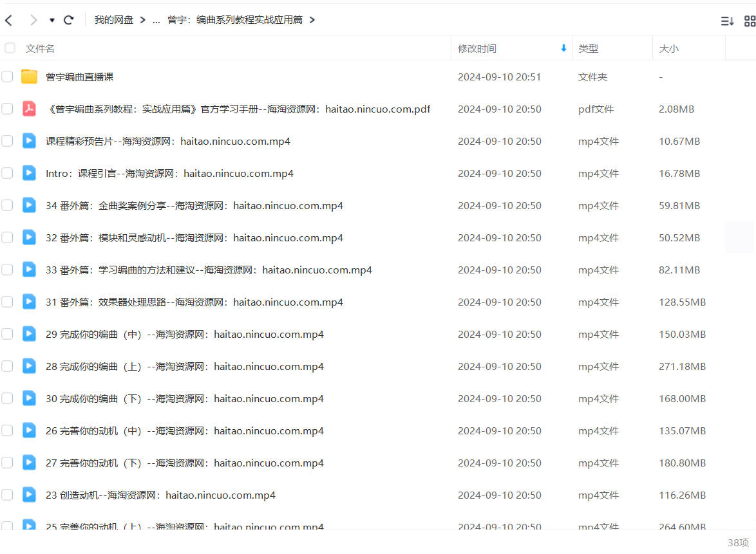Click video icon of Intro：课程引言
The image size is (756, 554).
coord(29,173)
